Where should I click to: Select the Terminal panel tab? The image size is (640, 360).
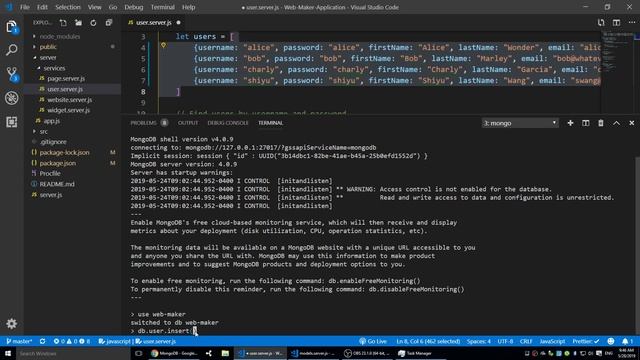point(270,123)
